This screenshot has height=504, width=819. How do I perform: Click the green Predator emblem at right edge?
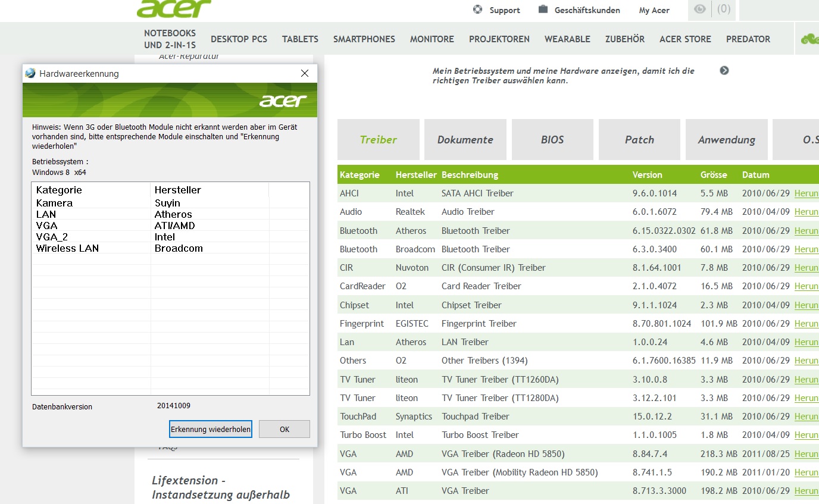809,39
